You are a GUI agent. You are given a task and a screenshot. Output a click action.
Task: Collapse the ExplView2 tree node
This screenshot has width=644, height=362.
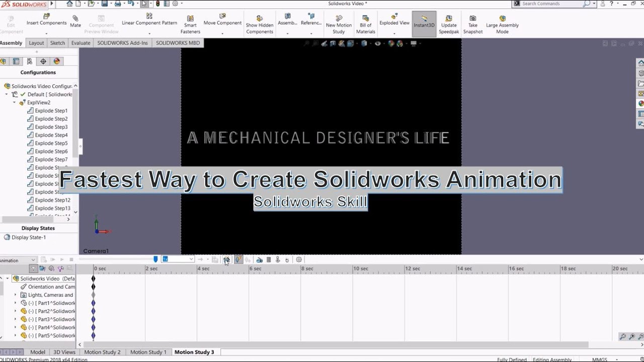pos(15,103)
